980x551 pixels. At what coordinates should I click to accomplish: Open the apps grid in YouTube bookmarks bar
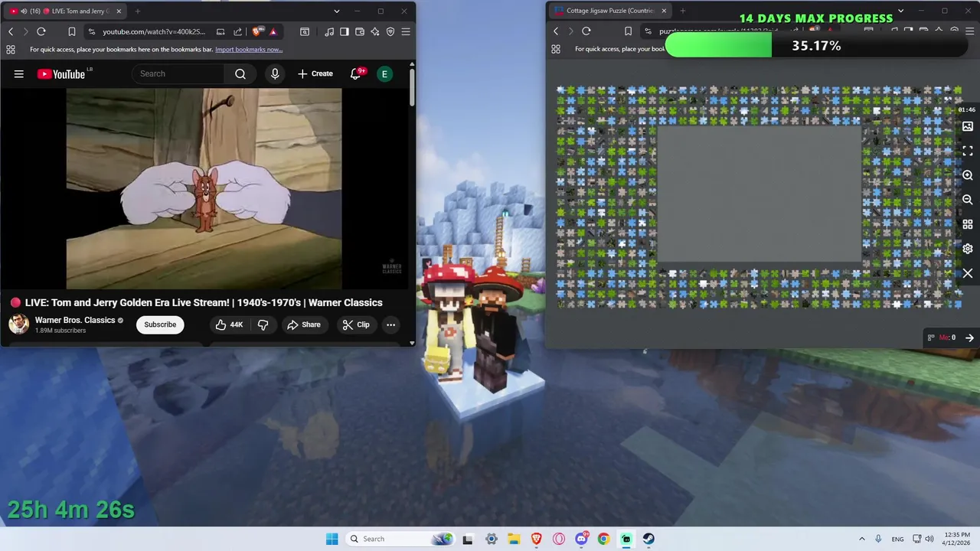(x=11, y=49)
